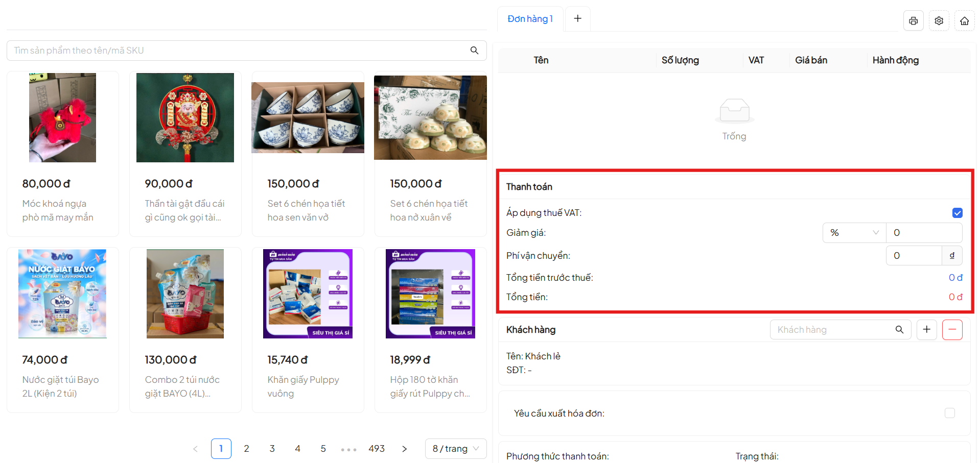Open the discount type % dropdown
The height and width of the screenshot is (463, 980).
point(854,233)
